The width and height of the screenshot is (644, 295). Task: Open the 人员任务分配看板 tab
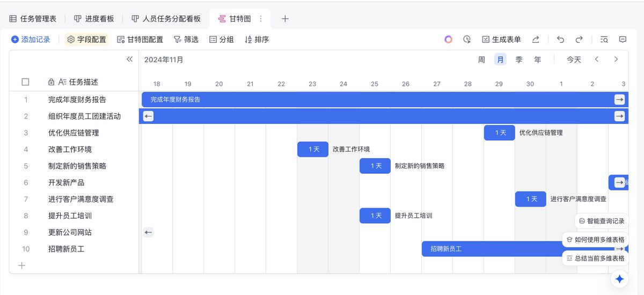pyautogui.click(x=166, y=19)
